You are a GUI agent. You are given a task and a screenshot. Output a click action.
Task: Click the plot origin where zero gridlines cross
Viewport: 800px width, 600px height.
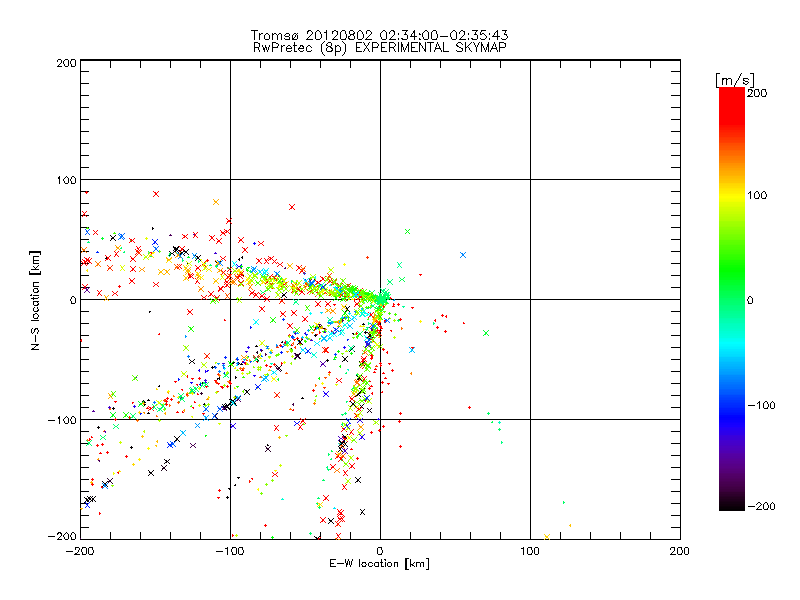tap(380, 299)
